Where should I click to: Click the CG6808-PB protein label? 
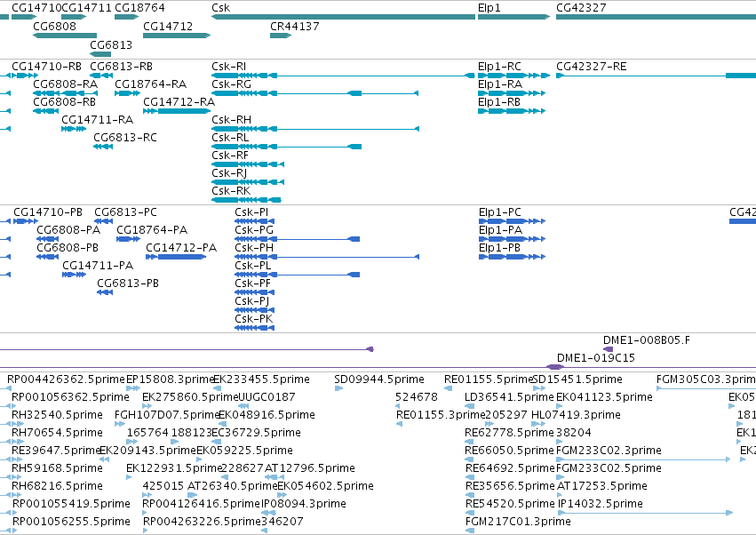click(68, 248)
